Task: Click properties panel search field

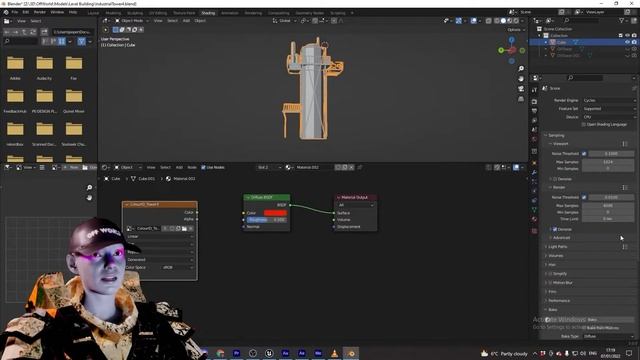Action: (585, 78)
